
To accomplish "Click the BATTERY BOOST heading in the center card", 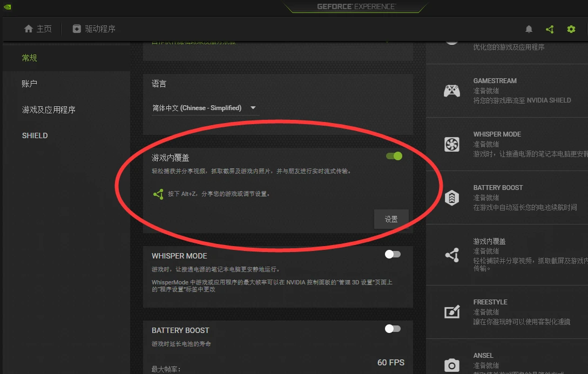I will pyautogui.click(x=180, y=330).
